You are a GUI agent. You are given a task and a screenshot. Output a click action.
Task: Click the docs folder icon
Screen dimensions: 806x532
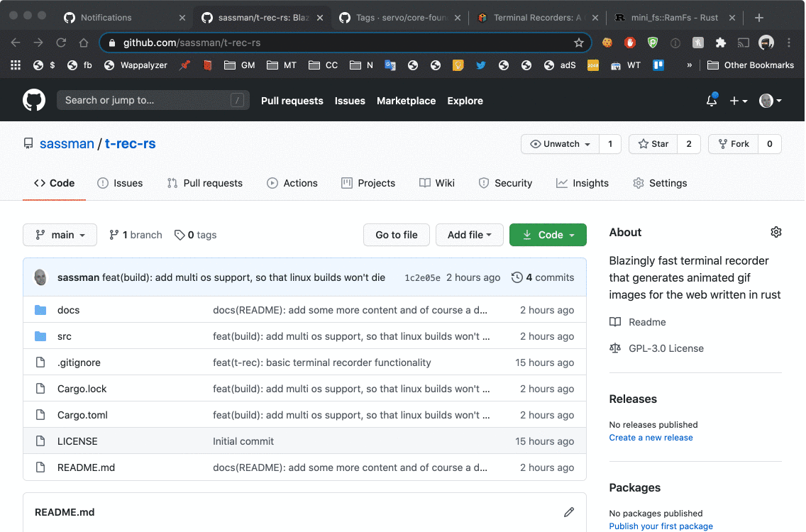(x=40, y=310)
